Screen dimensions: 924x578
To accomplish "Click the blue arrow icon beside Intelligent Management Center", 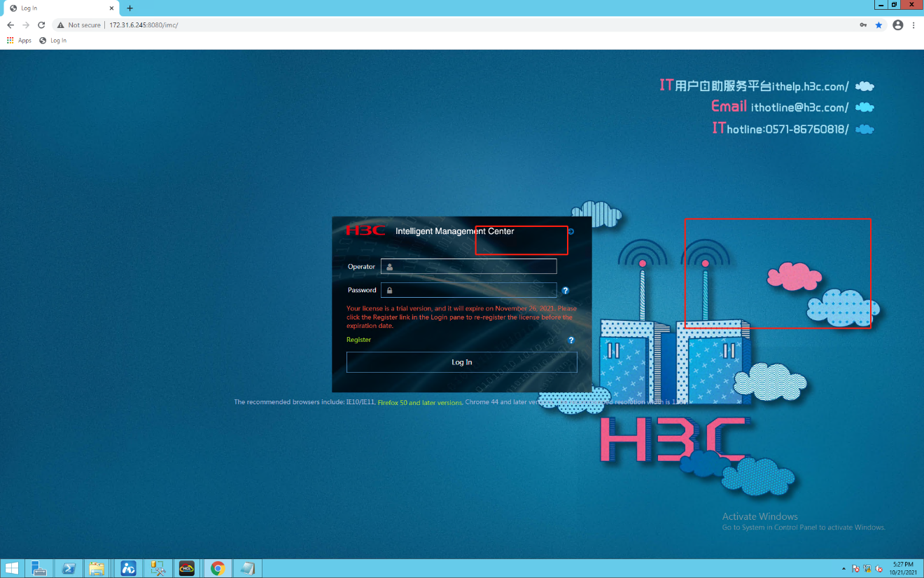I will [x=571, y=231].
